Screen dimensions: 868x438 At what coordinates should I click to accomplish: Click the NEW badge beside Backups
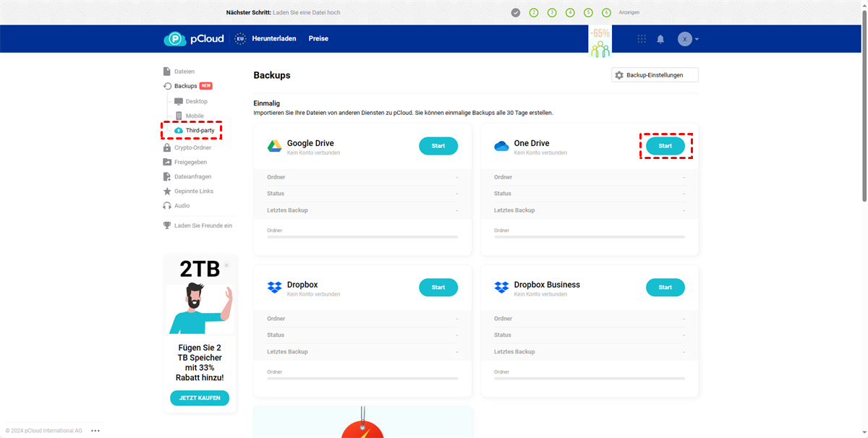click(206, 86)
